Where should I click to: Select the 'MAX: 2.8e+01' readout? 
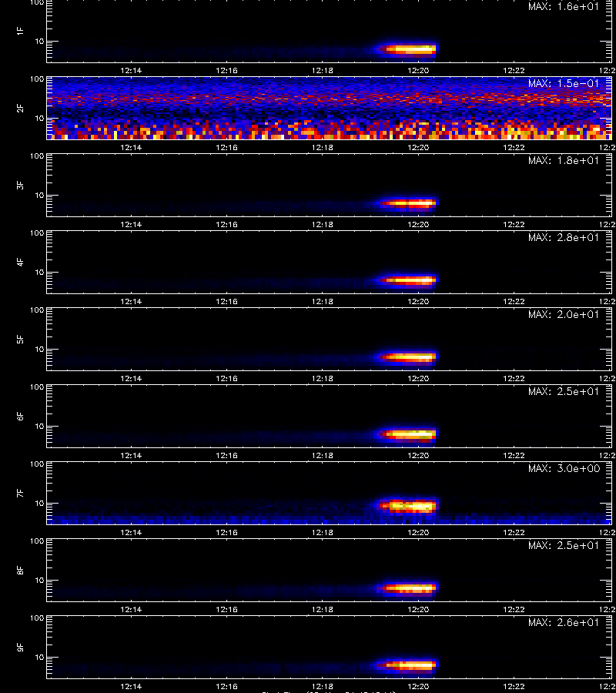(564, 237)
